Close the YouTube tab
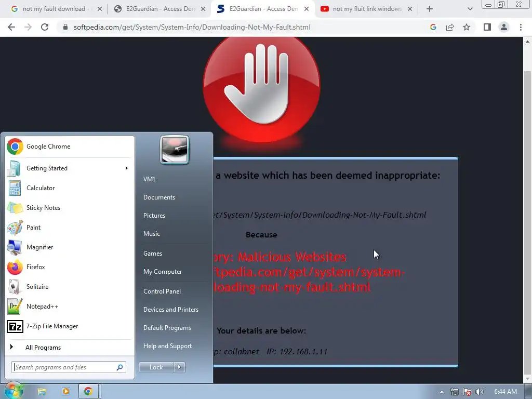The width and height of the screenshot is (532, 399). pos(410,9)
